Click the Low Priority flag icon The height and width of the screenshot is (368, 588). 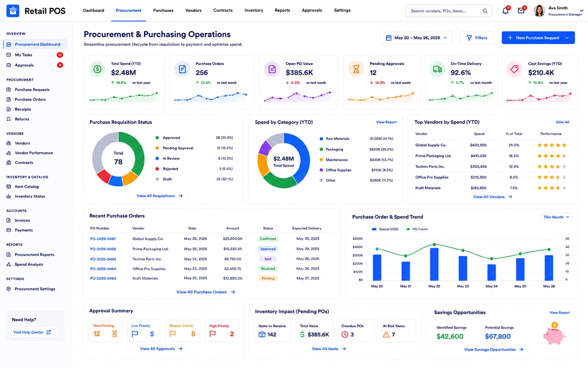coord(135,334)
